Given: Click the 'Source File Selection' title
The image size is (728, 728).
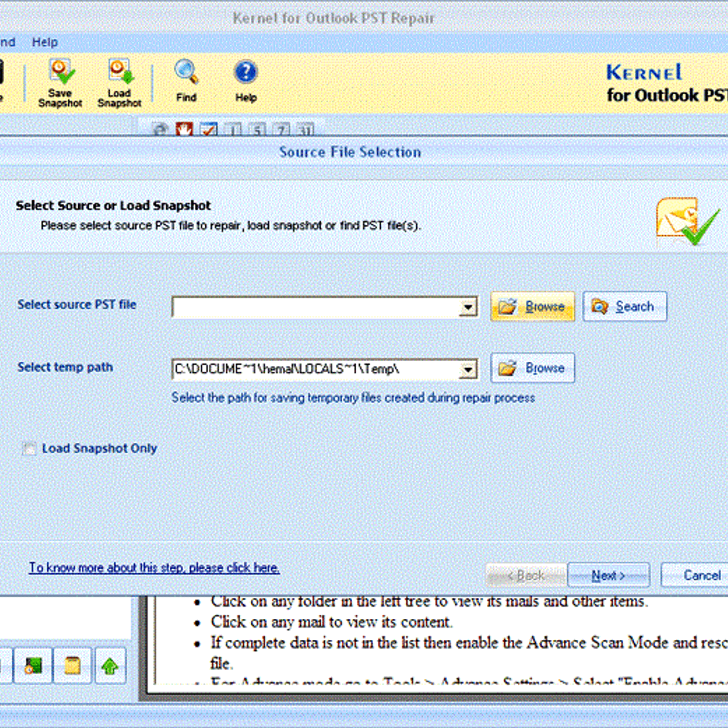Looking at the screenshot, I should point(350,152).
